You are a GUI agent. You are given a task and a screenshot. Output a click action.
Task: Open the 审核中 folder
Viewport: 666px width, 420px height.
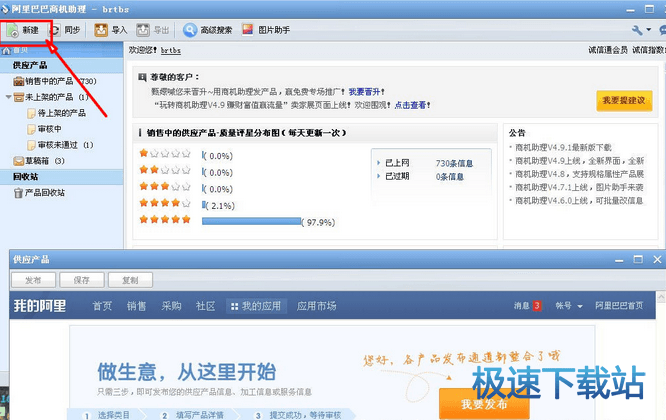[x=44, y=129]
